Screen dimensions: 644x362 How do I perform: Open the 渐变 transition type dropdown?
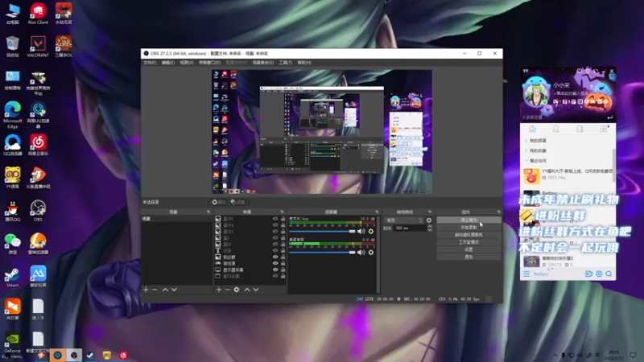pos(404,220)
